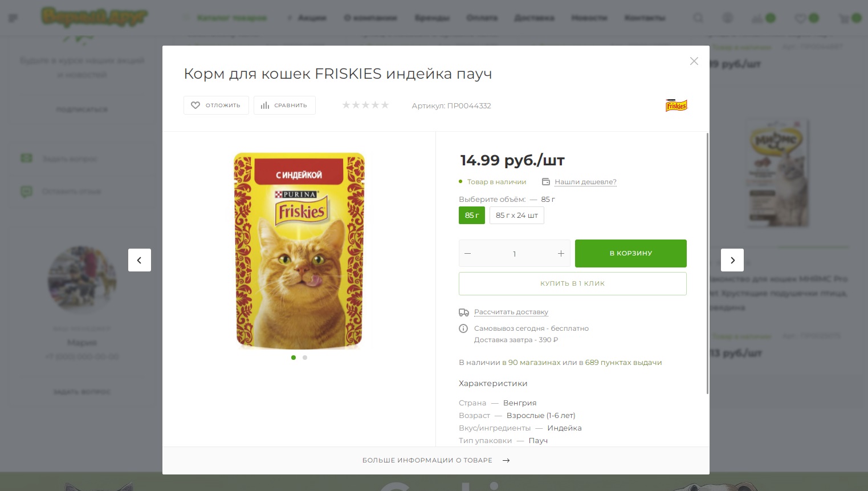Select the 85 г x 24 шт option
Screen dimensions: 868x491
[517, 215]
